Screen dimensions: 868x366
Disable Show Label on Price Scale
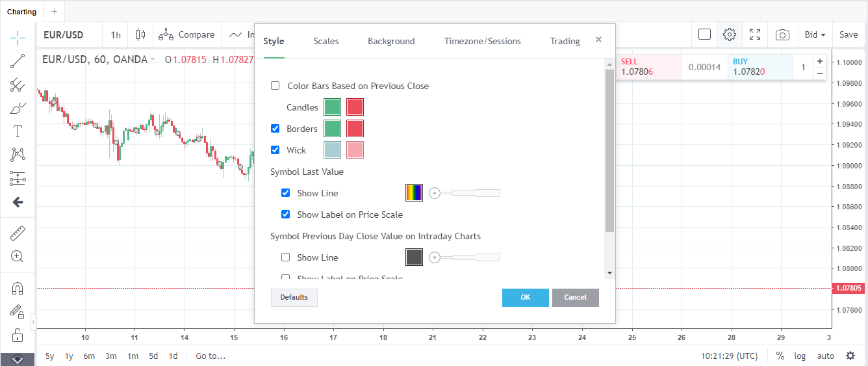[x=286, y=215]
